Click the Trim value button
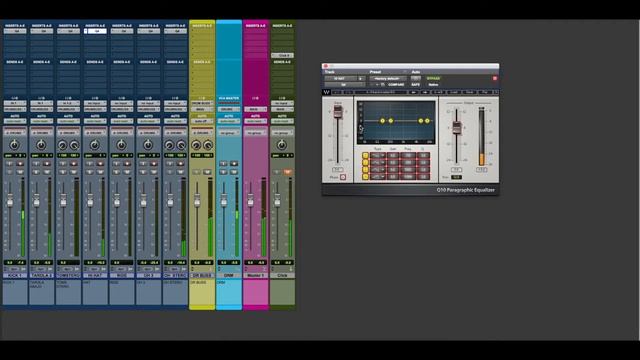Viewport: 640px width, 360px height. (456, 177)
